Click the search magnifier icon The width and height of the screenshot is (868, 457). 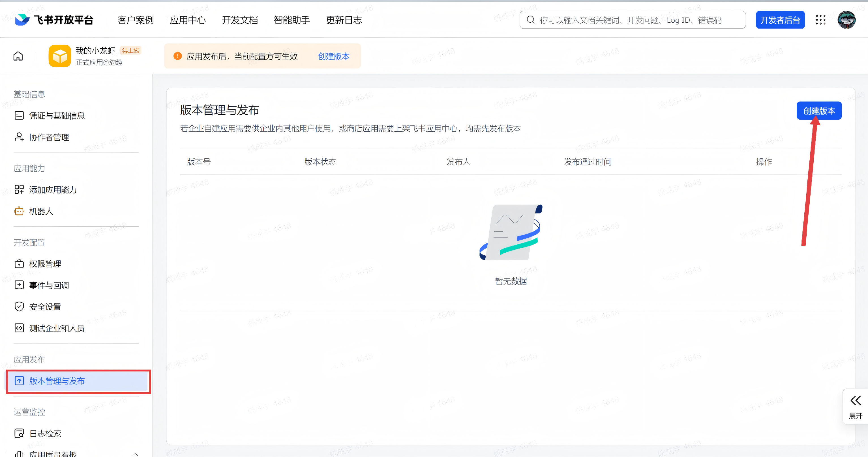[531, 20]
